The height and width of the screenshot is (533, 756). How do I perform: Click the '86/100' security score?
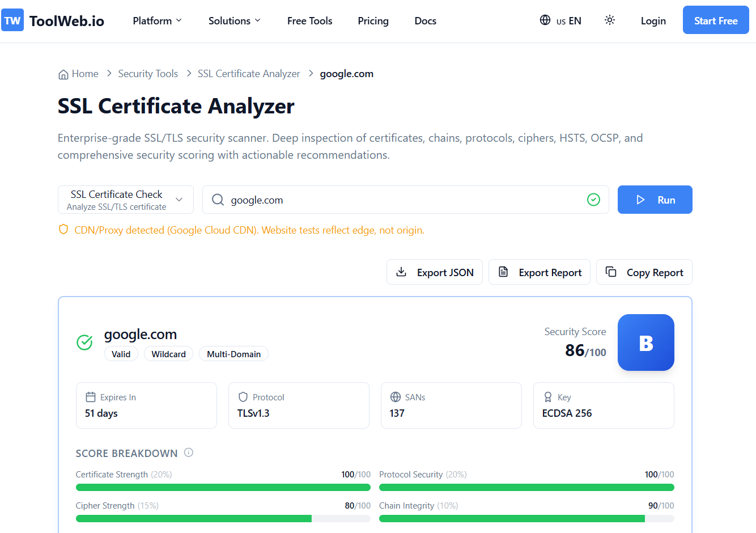(585, 351)
